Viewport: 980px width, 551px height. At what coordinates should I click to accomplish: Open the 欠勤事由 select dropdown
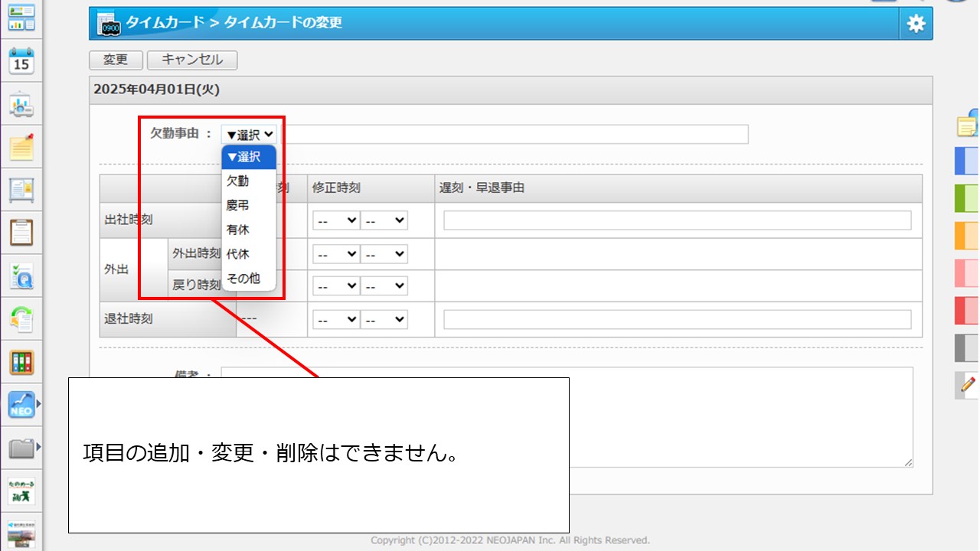tap(249, 135)
